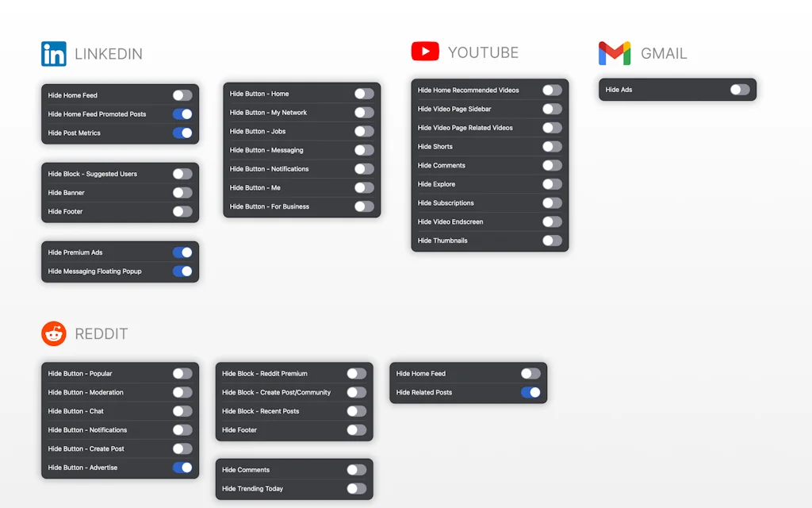812x508 pixels.
Task: Turn off Hide Button - Advertise toggle
Action: coord(182,468)
